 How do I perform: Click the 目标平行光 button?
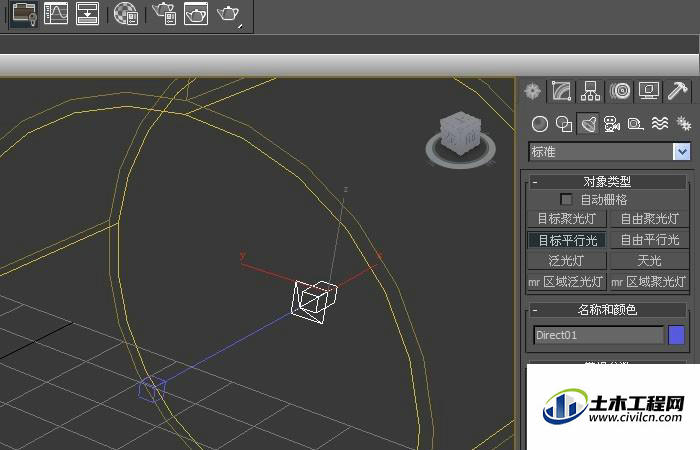[567, 240]
